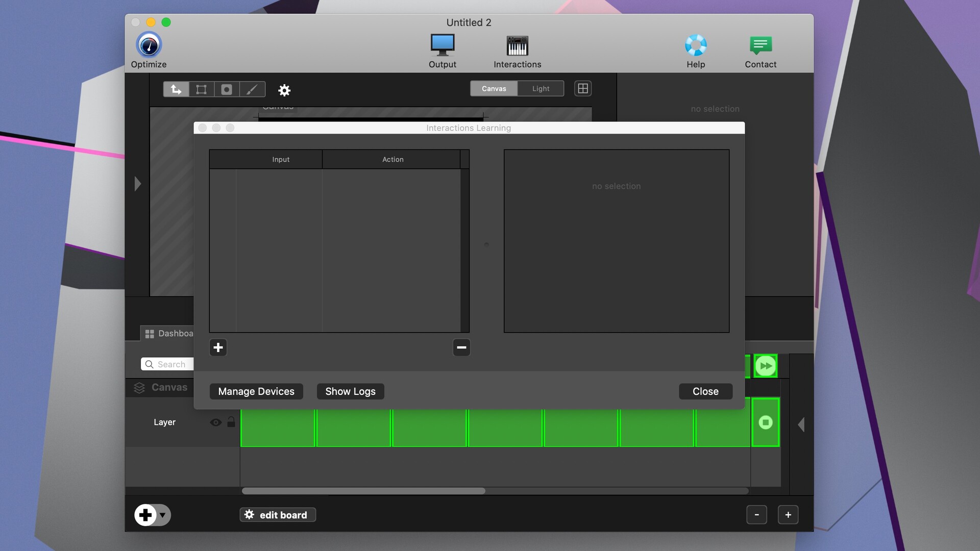Image resolution: width=980 pixels, height=551 pixels.
Task: Open the Output monitor settings
Action: (x=442, y=45)
